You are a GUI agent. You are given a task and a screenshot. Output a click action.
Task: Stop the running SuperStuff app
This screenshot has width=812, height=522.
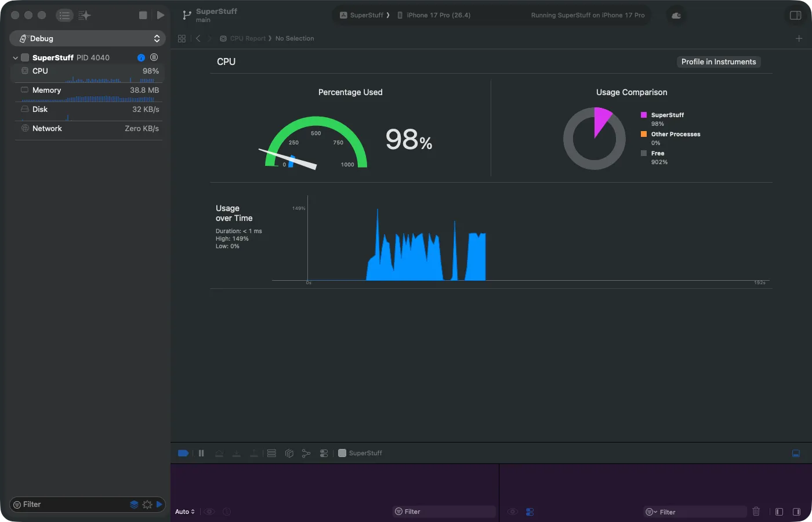pos(143,15)
